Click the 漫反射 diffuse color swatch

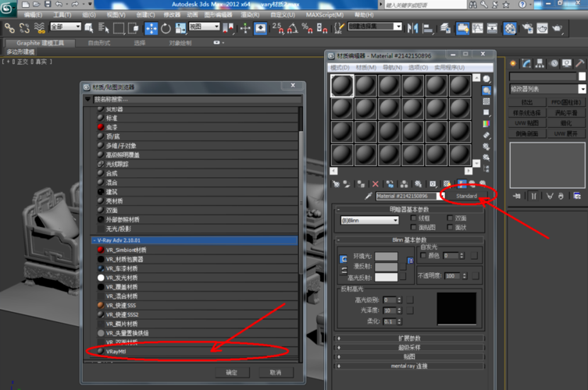coord(387,267)
